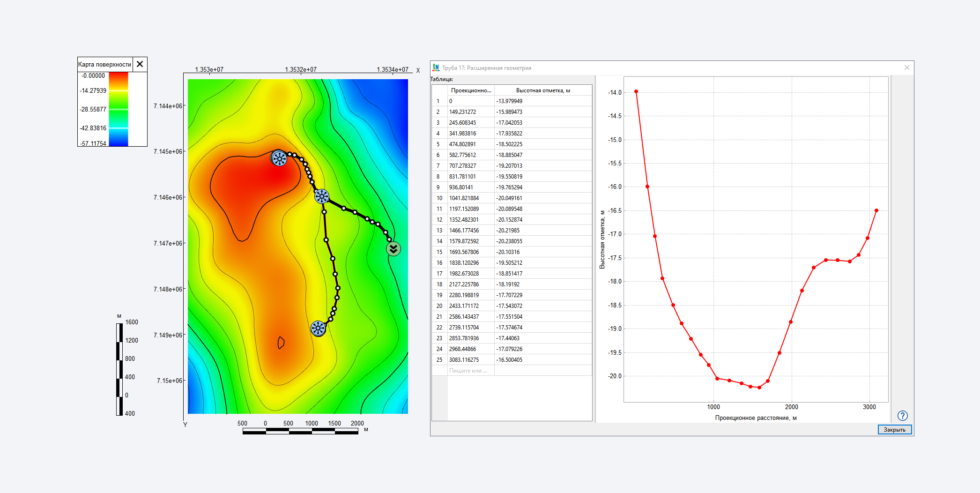Select table cell 1041.821884
Screen dimensions: 980x493
[471, 198]
